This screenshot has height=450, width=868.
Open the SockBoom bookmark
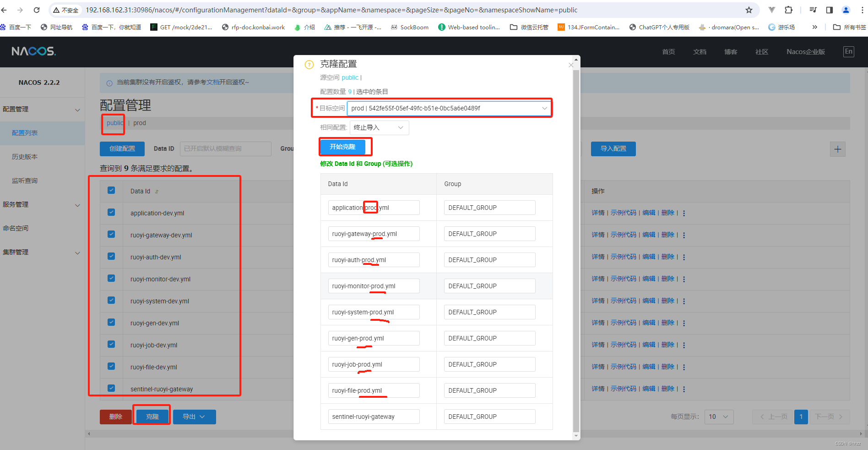click(410, 27)
